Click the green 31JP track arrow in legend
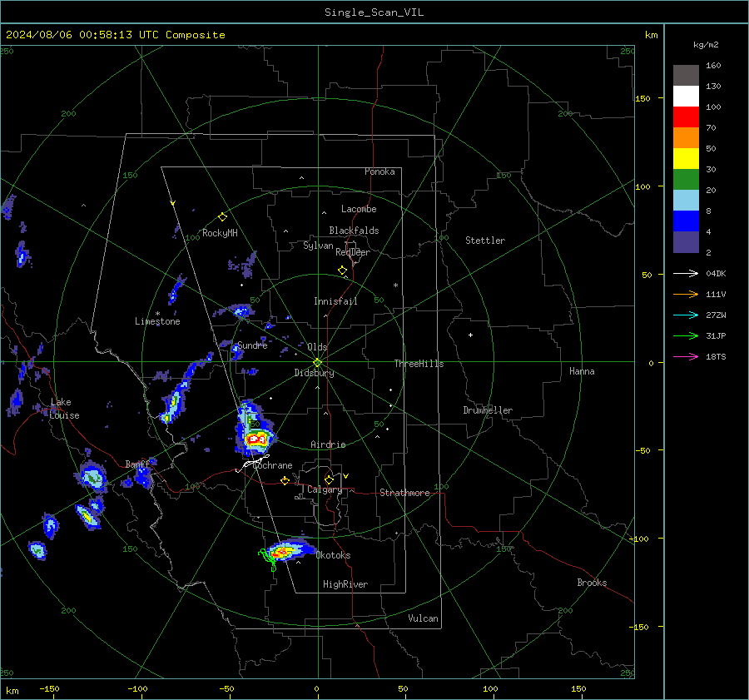Screen dimensions: 749x700 (x=686, y=336)
